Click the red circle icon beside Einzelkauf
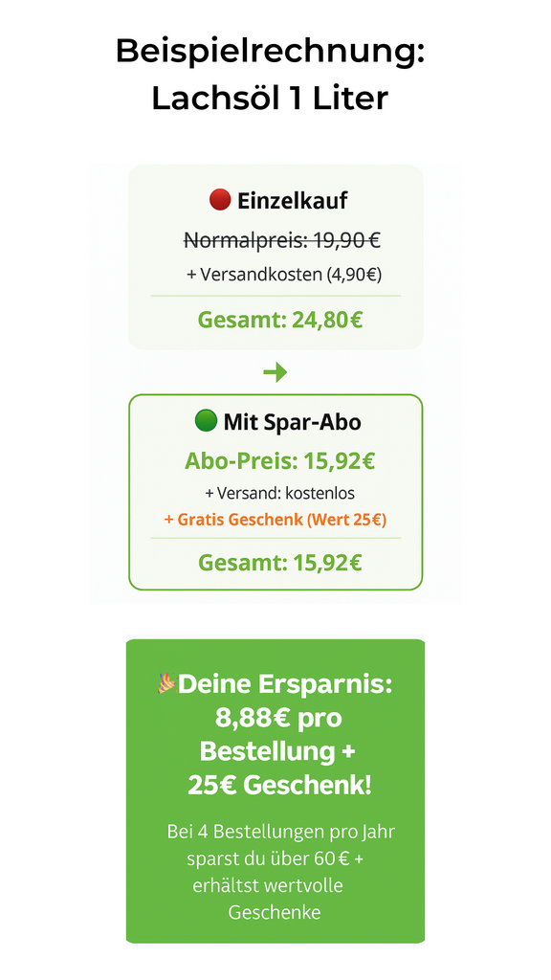Screen dimensions: 551x980 (x=220, y=201)
